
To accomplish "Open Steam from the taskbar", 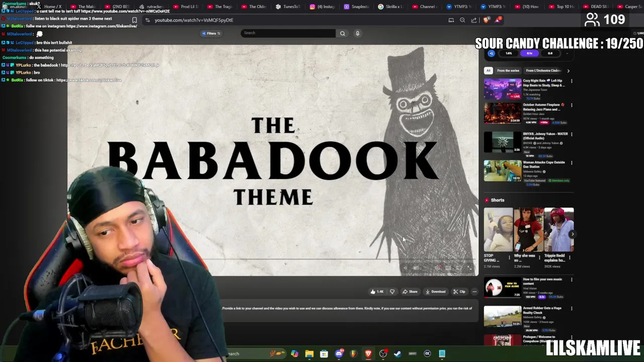I will (397, 354).
